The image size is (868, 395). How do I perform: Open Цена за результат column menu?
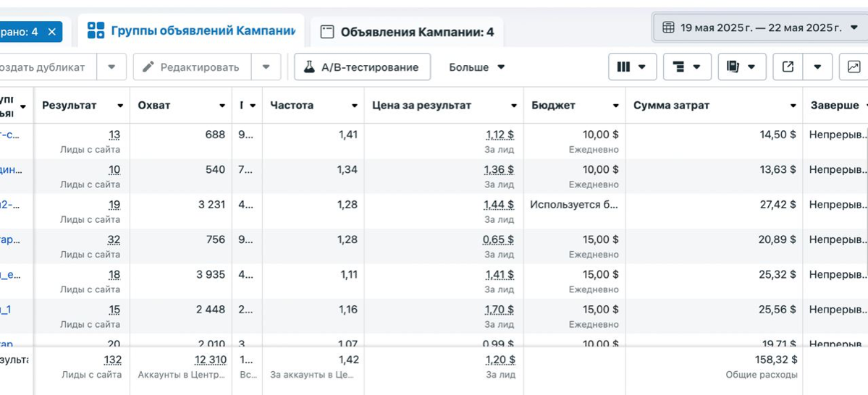[514, 106]
